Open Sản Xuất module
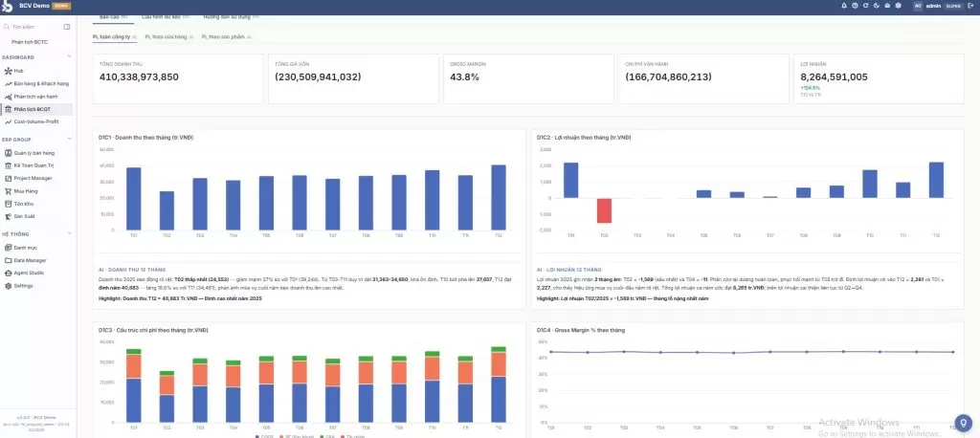 coord(36,216)
